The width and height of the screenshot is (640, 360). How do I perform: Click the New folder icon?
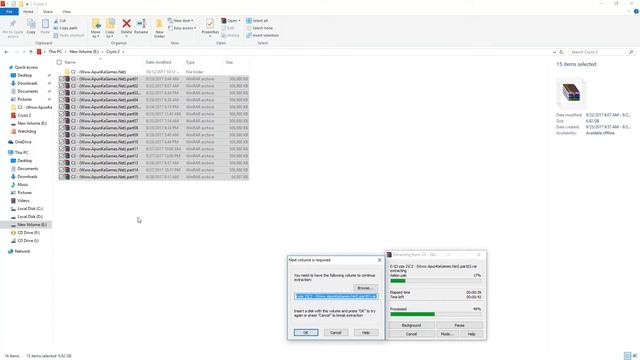(x=159, y=24)
